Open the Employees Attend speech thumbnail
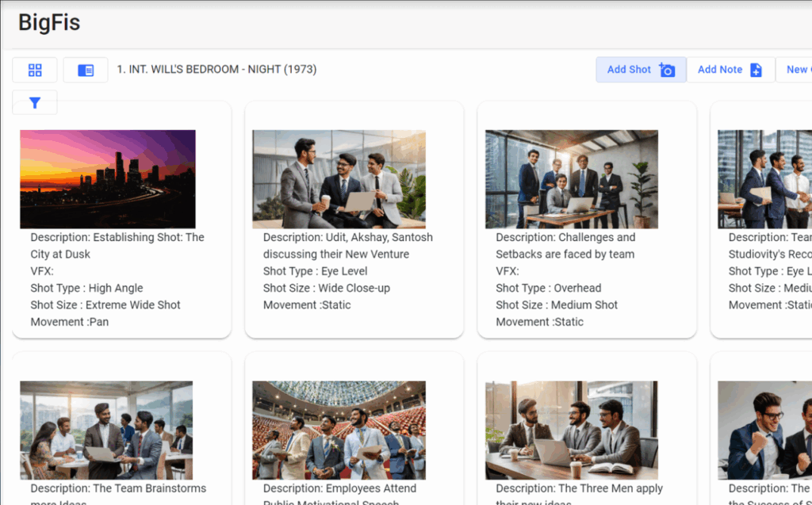 tap(339, 430)
